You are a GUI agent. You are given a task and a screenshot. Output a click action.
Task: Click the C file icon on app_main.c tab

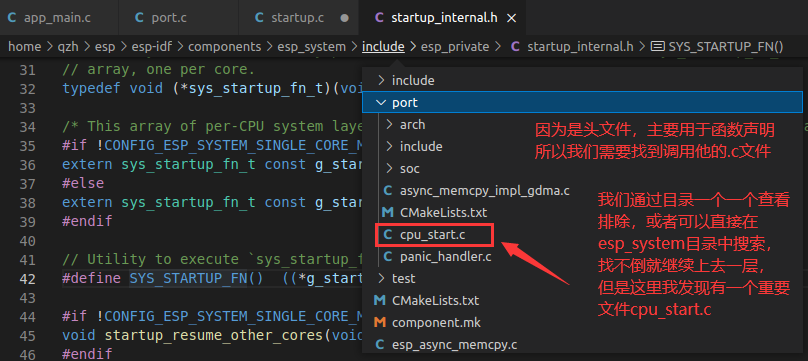coord(11,18)
